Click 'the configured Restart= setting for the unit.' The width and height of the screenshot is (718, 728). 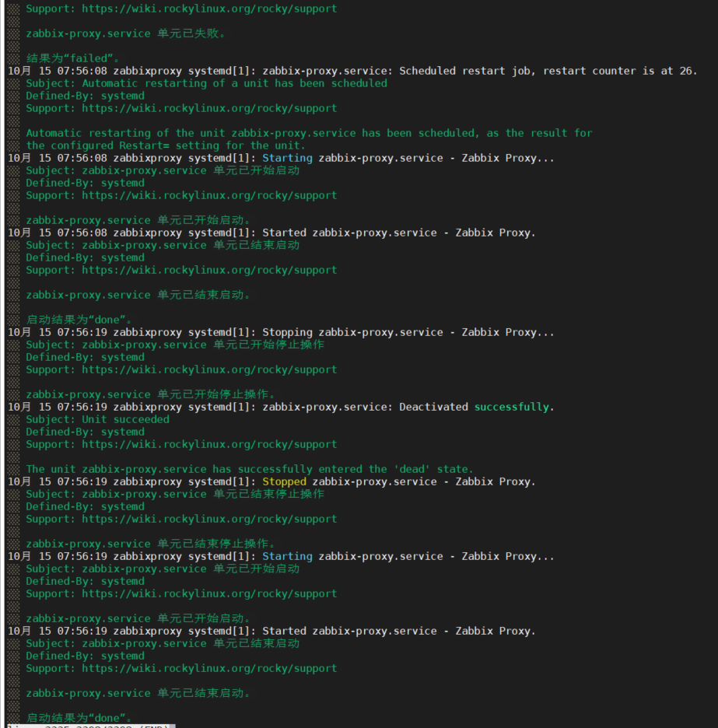tap(166, 145)
